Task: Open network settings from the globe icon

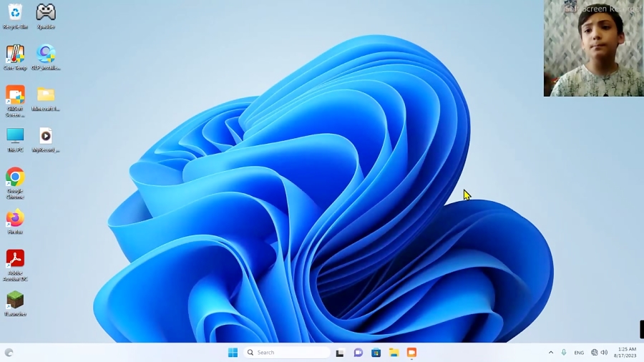Action: (x=594, y=353)
